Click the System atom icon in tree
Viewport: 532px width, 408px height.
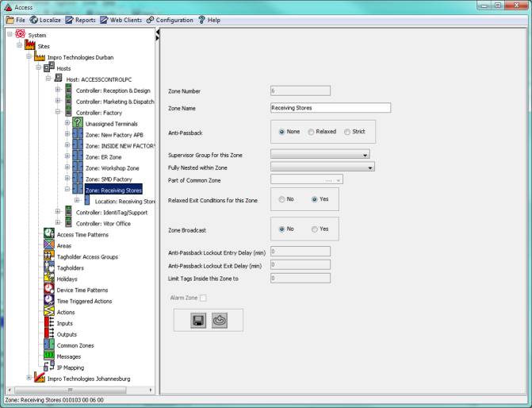pyautogui.click(x=21, y=34)
